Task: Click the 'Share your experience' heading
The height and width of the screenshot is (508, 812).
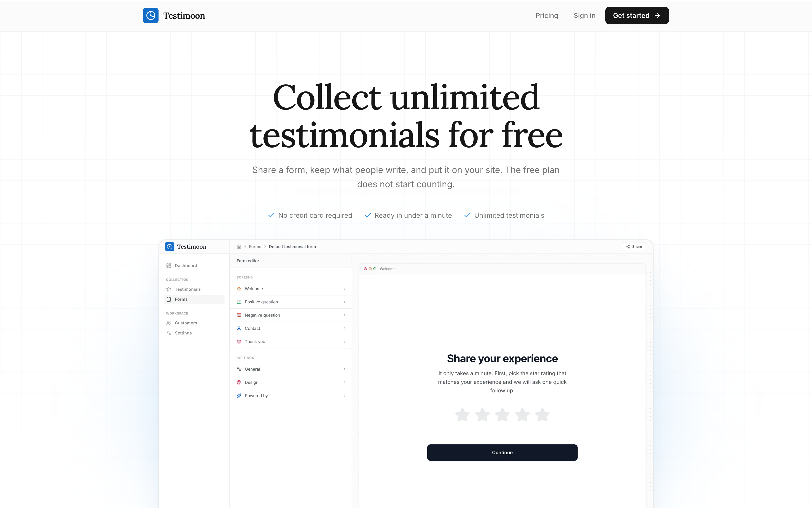Action: pyautogui.click(x=502, y=359)
